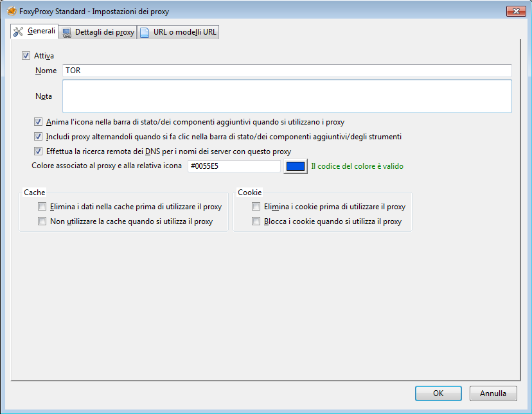Toggle Anima l'icona nella barra di stato checkbox
Viewport: 532px width, 414px height.
38,122
